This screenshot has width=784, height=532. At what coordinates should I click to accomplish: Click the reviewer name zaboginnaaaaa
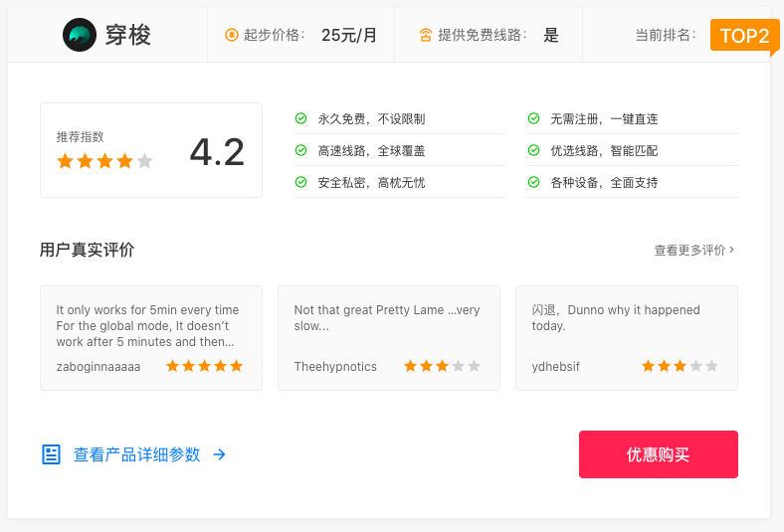tap(98, 367)
